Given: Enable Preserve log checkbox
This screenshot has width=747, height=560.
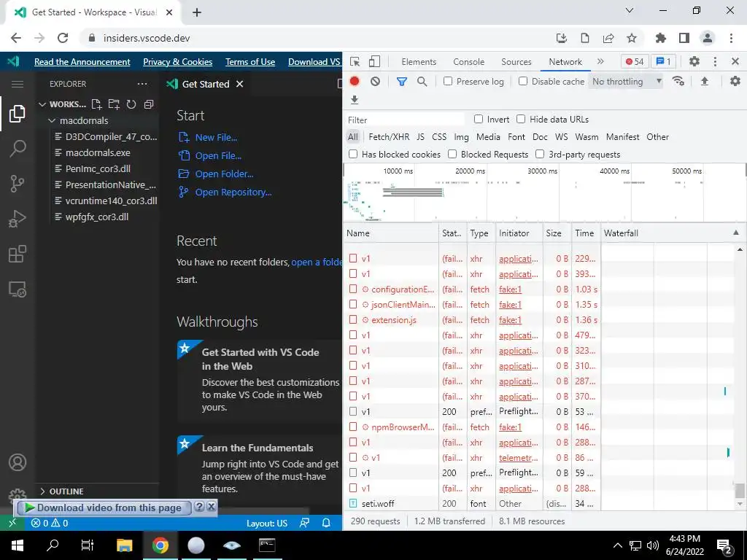Looking at the screenshot, I should point(448,81).
